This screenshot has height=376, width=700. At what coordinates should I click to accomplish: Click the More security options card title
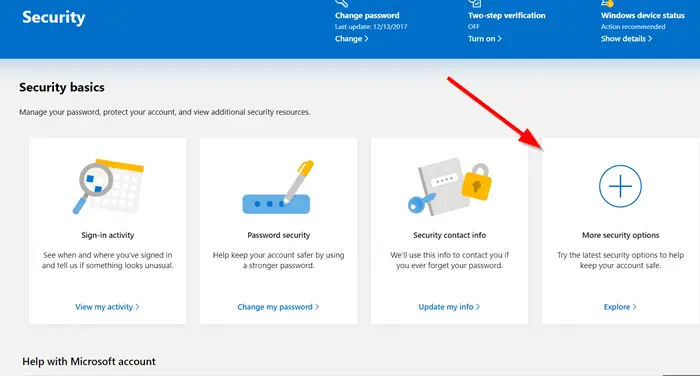(x=621, y=235)
